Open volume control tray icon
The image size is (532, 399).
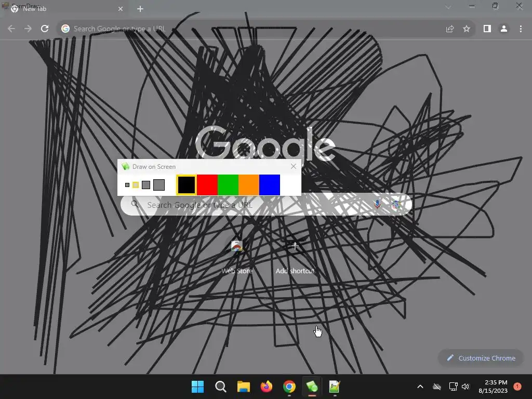point(465,387)
